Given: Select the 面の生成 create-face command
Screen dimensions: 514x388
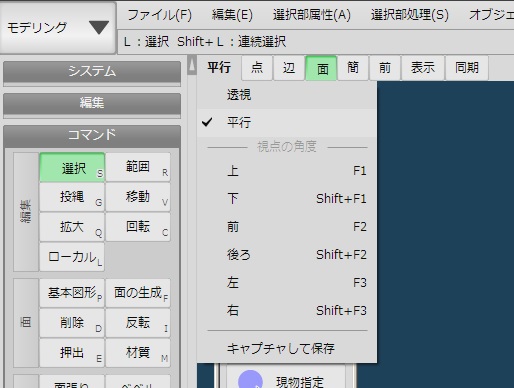Looking at the screenshot, I should [138, 293].
